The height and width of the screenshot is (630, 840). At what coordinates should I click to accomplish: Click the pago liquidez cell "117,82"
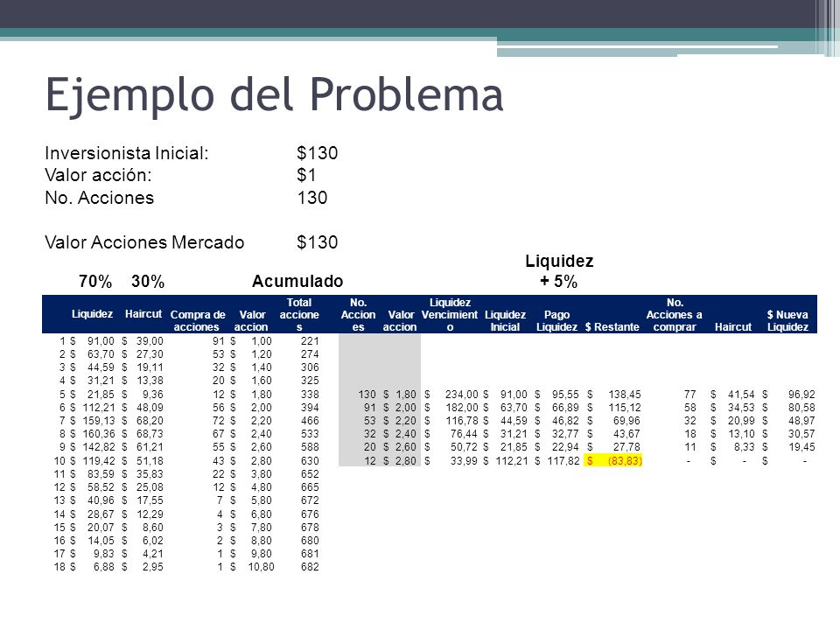(x=563, y=461)
